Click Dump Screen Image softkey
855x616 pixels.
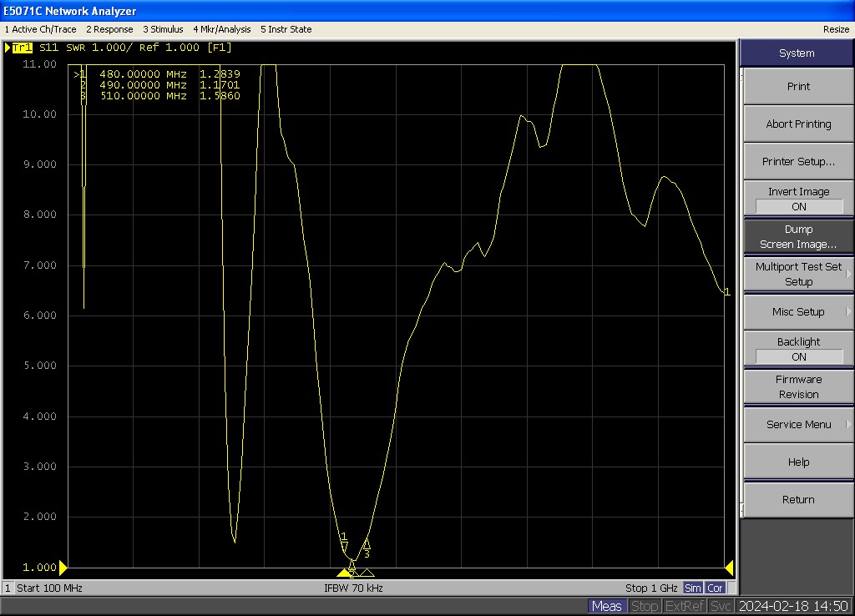pyautogui.click(x=798, y=236)
